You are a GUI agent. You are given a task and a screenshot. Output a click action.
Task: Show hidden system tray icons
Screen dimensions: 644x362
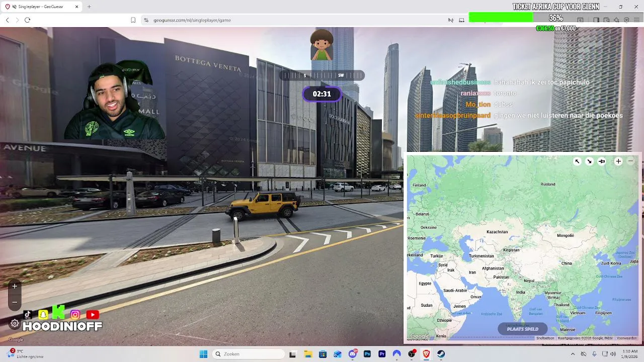coord(573,354)
